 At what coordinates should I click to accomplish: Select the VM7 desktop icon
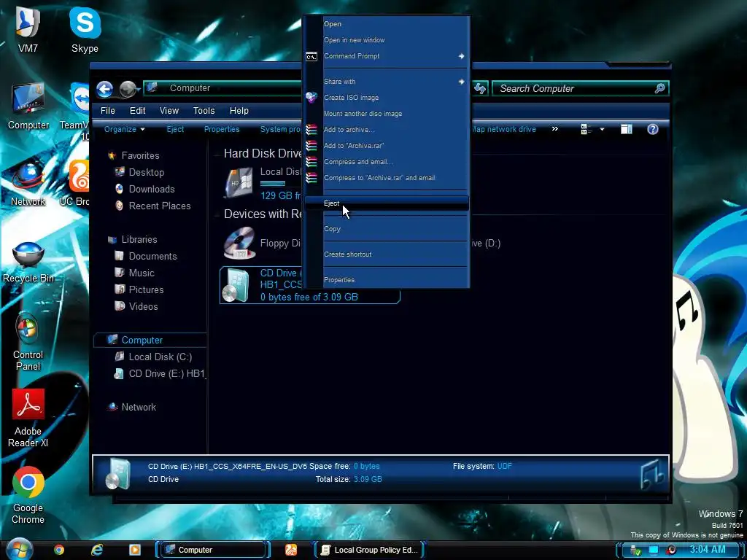[x=28, y=29]
